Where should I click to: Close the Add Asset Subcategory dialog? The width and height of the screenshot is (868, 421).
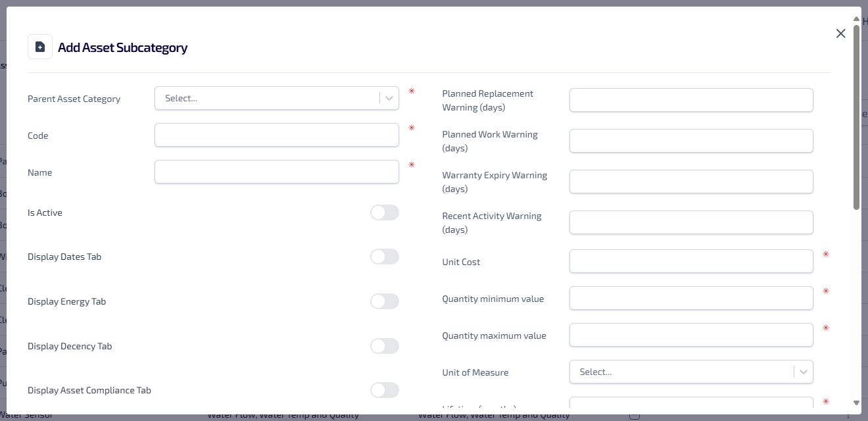pos(840,34)
